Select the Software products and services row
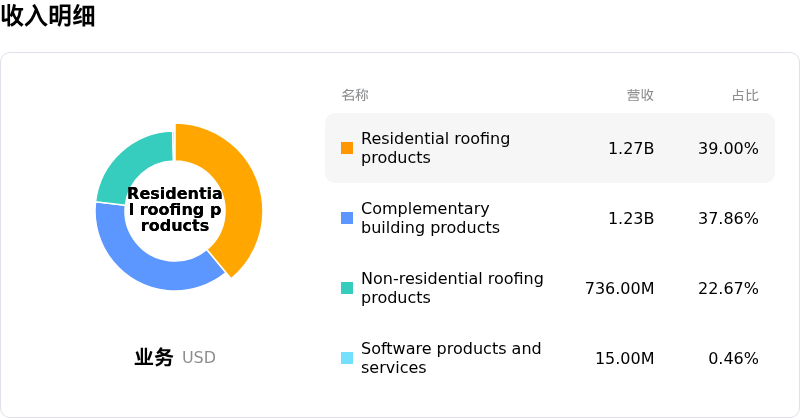This screenshot has height=418, width=800. point(550,358)
